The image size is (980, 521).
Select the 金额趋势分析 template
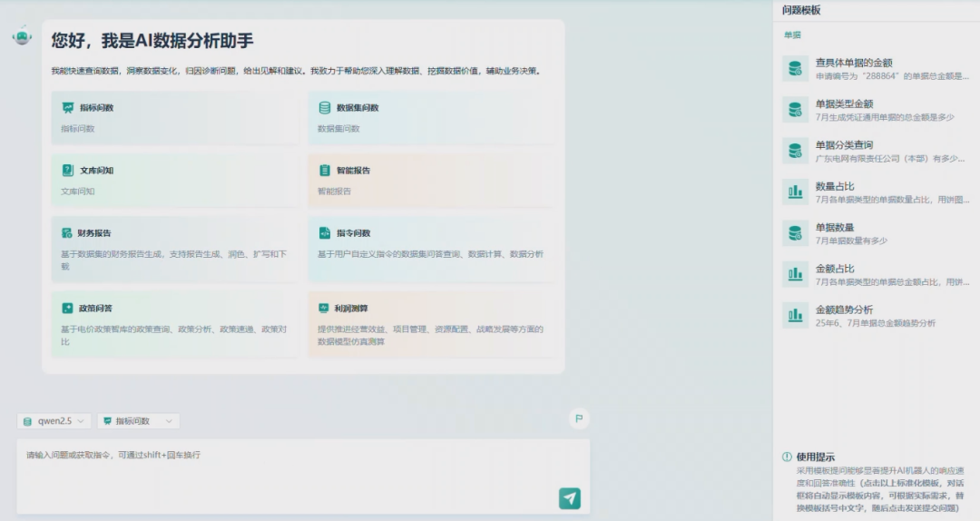coord(877,315)
